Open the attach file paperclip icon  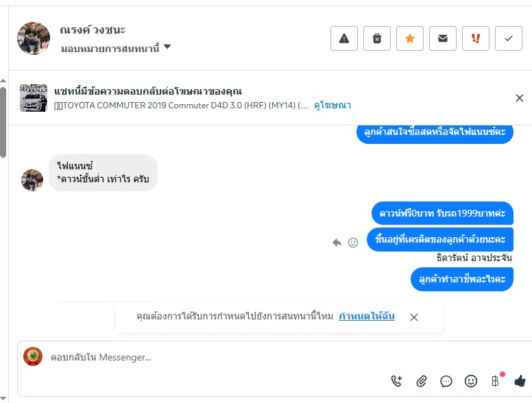point(422,381)
